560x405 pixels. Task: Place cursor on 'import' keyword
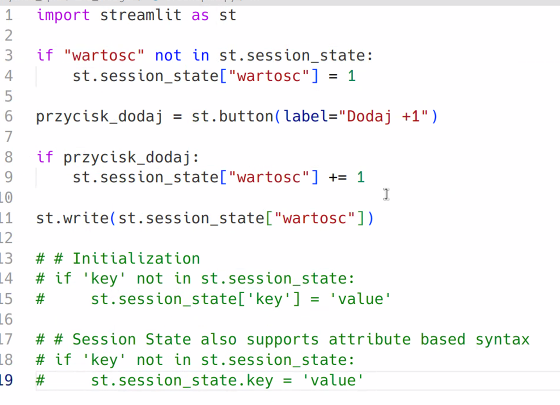63,15
